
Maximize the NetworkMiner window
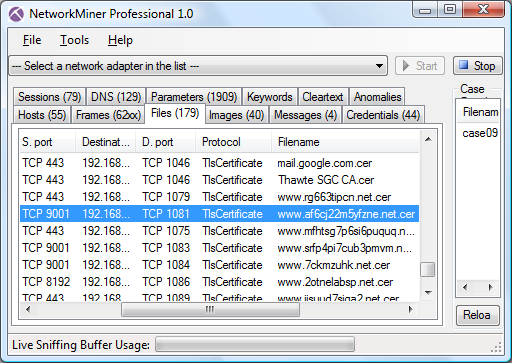(x=450, y=9)
